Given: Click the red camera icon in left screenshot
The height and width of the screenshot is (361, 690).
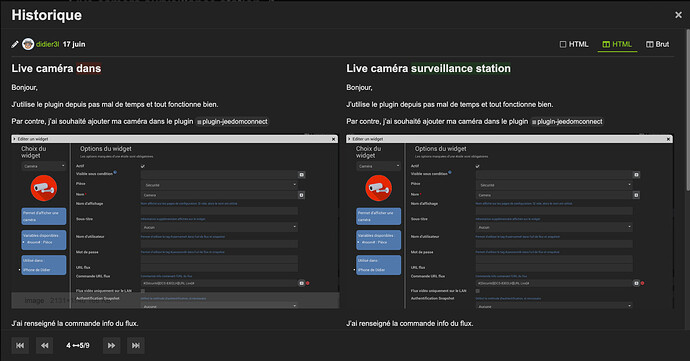Looking at the screenshot, I should pos(44,188).
